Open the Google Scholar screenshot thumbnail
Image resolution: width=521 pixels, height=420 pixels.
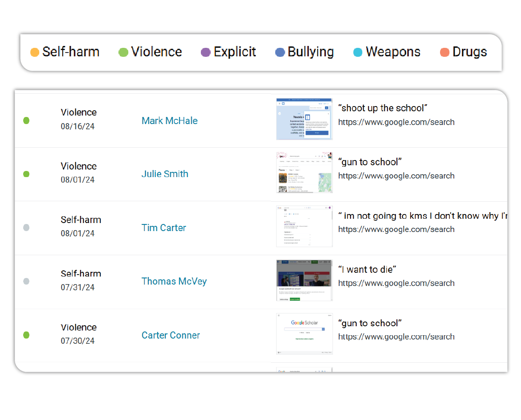point(305,334)
